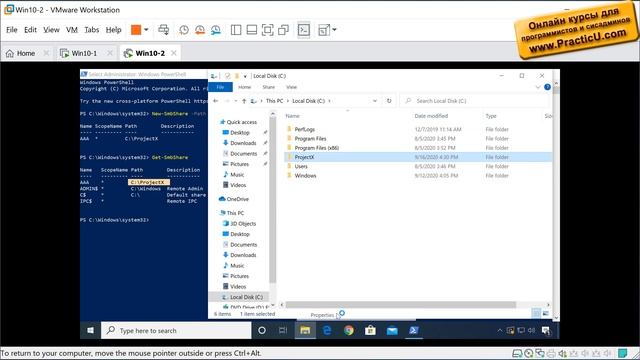Click the navigation pane vertical scrollbar
This screenshot has height=360, width=640.
click(x=273, y=200)
